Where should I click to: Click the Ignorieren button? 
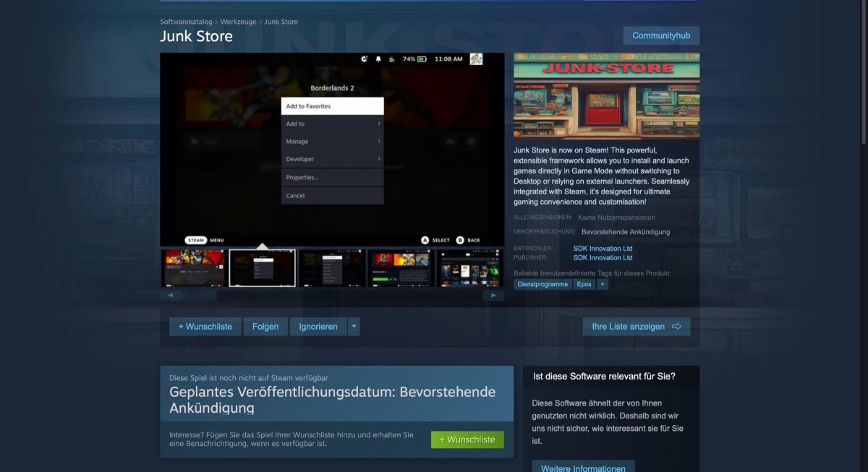pos(318,327)
